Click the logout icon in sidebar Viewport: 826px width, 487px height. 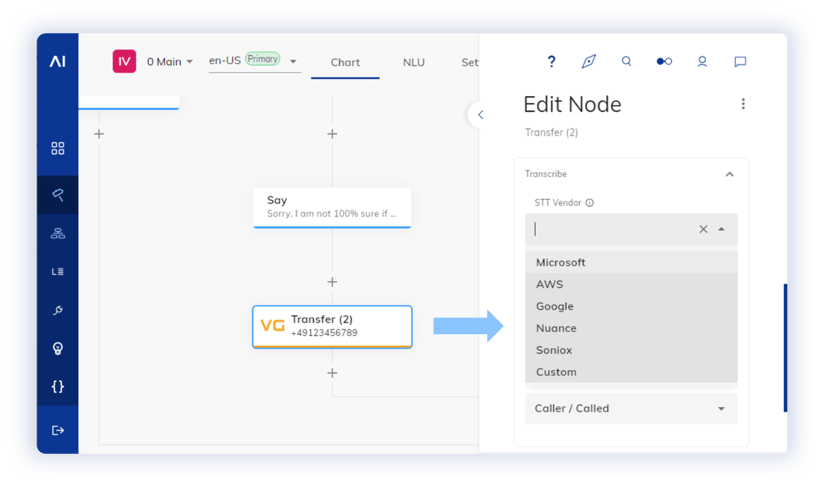tap(57, 430)
